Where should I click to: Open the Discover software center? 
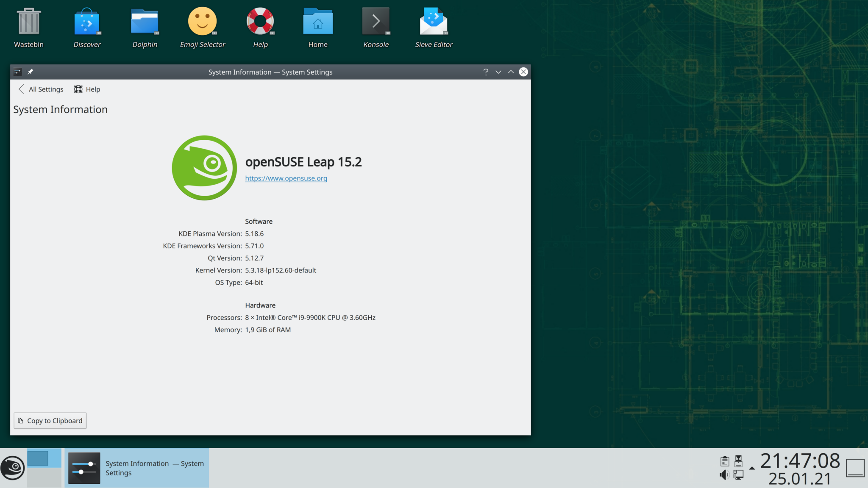pyautogui.click(x=87, y=21)
